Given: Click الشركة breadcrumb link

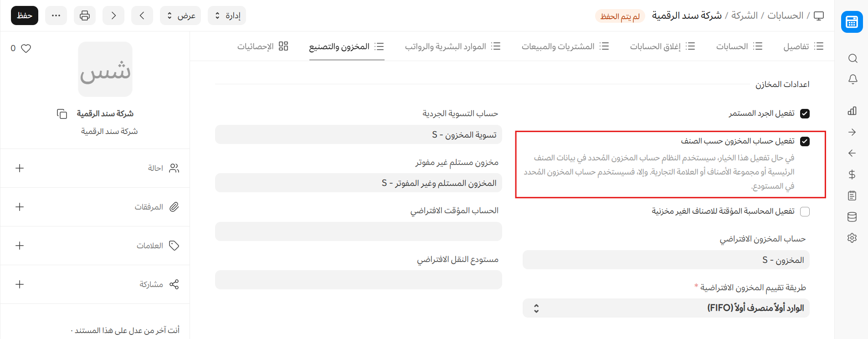Looking at the screenshot, I should (744, 15).
